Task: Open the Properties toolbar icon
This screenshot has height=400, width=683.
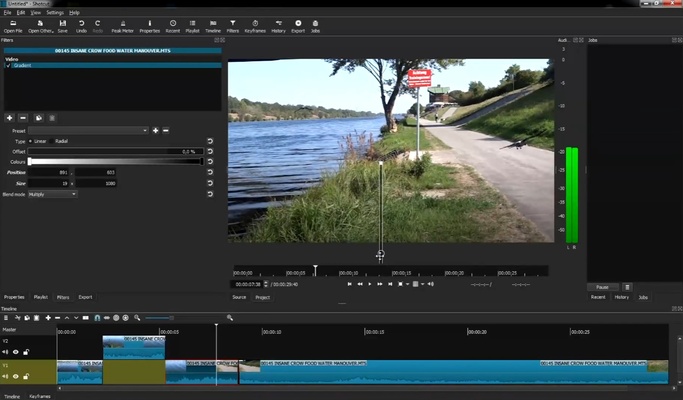Action: click(149, 26)
